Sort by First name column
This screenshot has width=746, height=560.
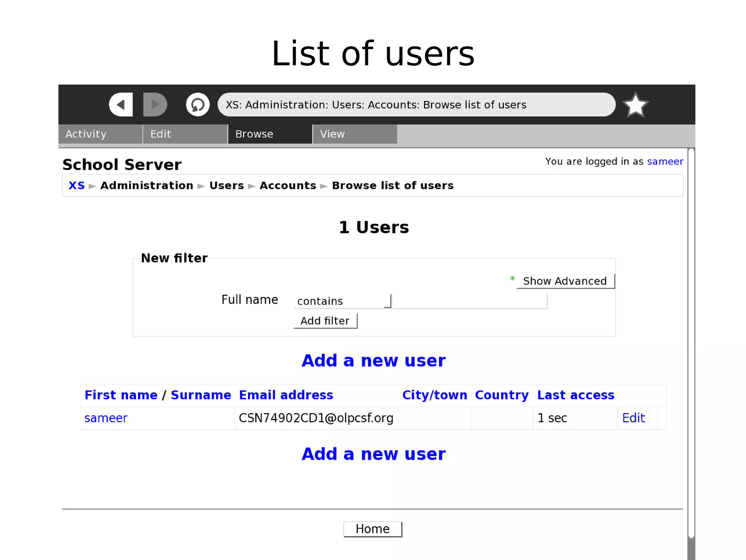coord(121,395)
